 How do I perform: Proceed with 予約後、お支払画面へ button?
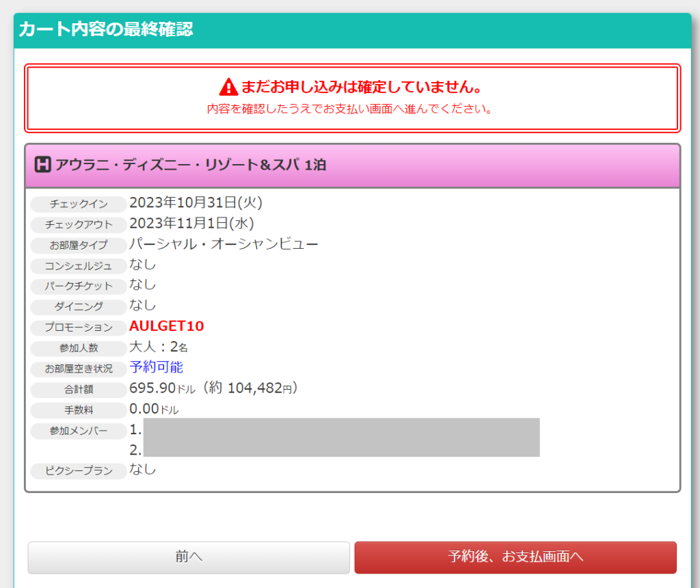[x=515, y=557]
